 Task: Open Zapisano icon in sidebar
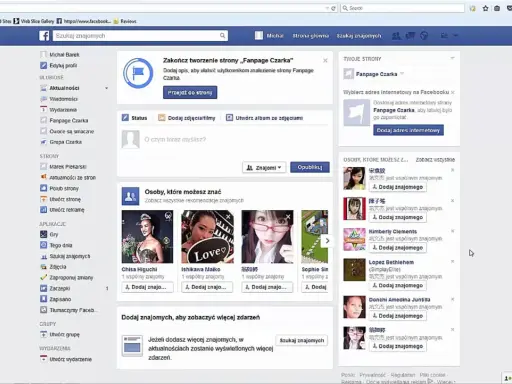point(43,299)
